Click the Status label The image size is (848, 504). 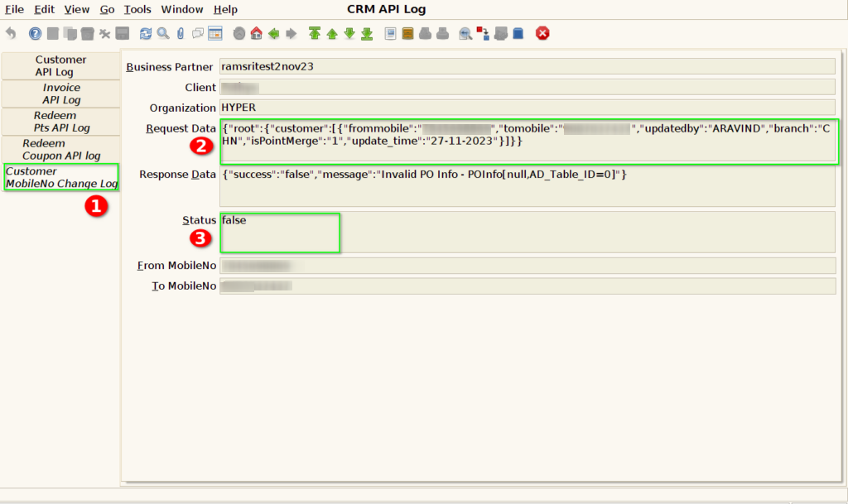199,220
